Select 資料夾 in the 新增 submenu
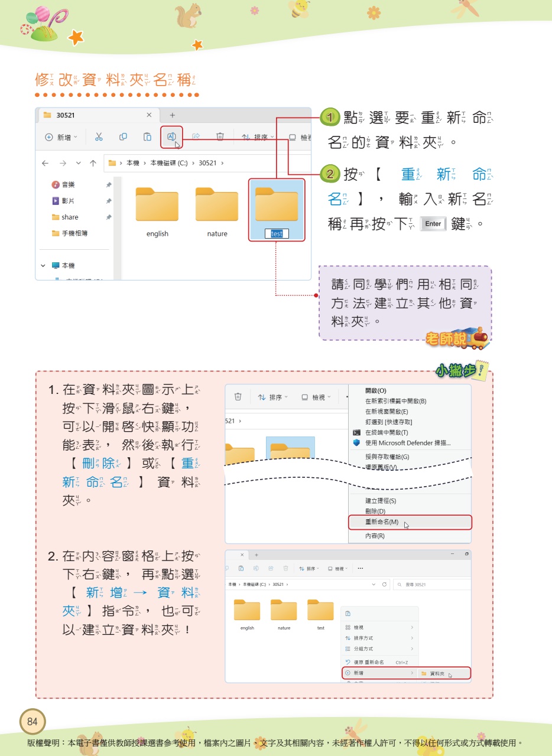The height and width of the screenshot is (756, 552). (437, 673)
